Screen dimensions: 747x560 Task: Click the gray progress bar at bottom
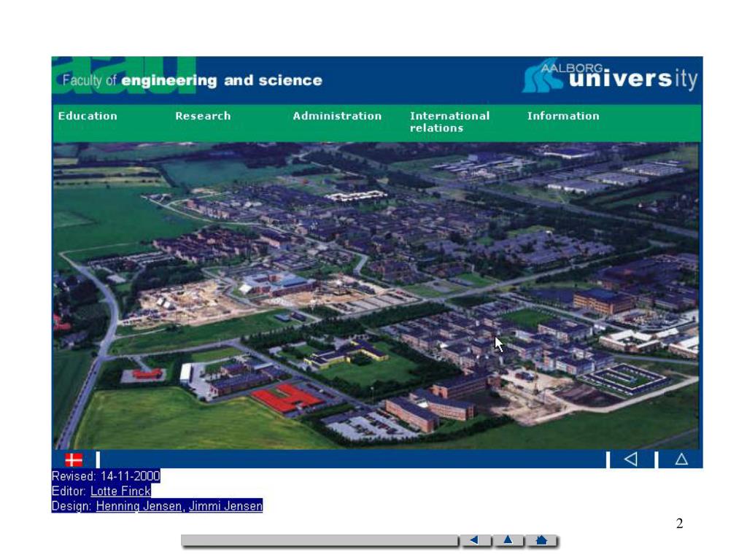(320, 540)
